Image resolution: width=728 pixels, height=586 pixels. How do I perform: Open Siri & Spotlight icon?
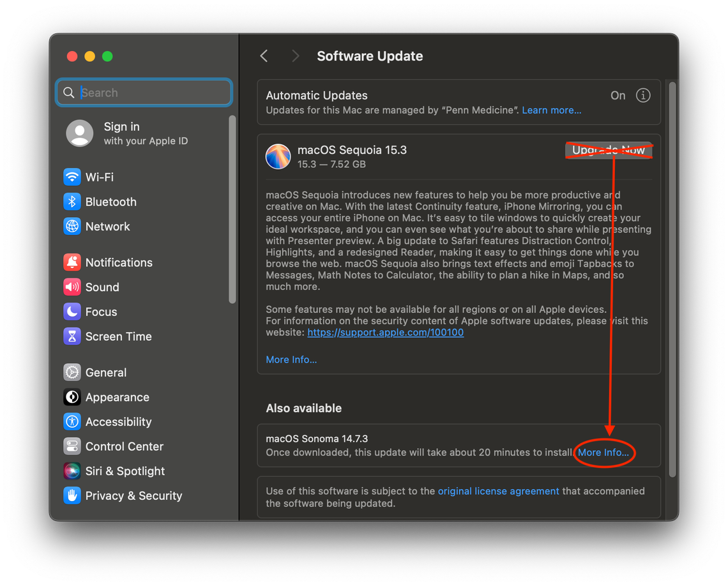(x=72, y=470)
